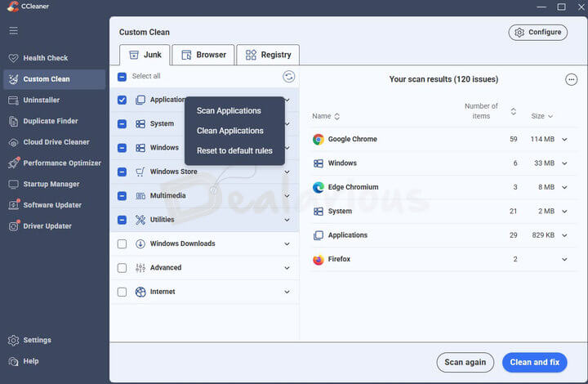The image size is (588, 384).
Task: Click the Utilities tools icon
Action: point(140,220)
